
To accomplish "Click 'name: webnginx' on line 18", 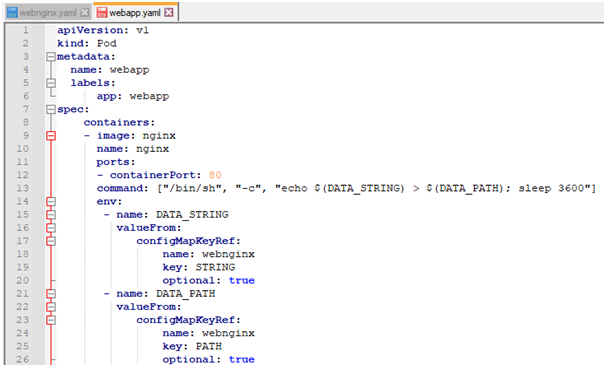I will point(209,254).
